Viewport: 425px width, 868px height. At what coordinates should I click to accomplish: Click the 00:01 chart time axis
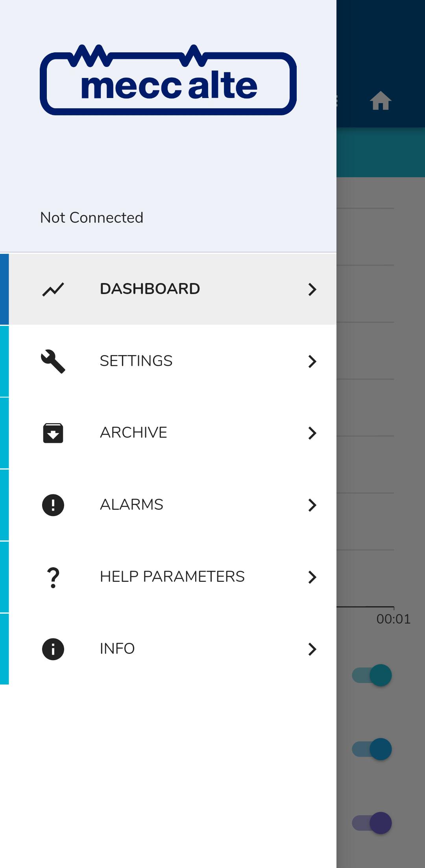pyautogui.click(x=393, y=619)
